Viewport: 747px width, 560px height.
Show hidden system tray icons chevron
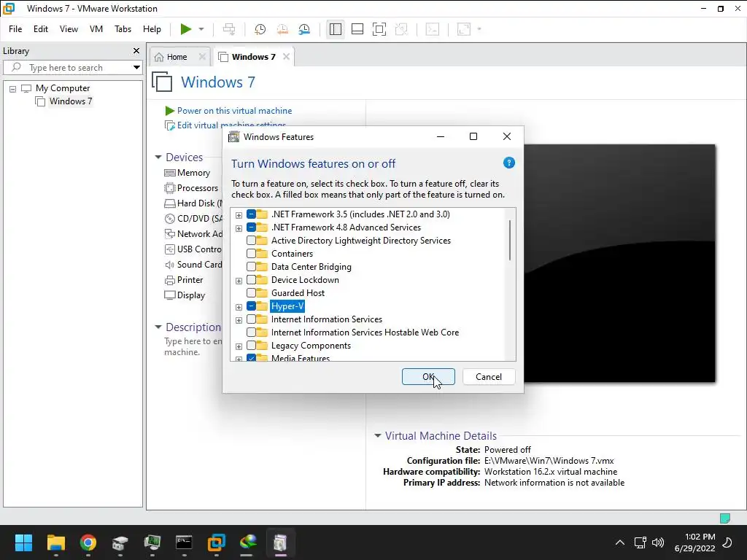[620, 542]
